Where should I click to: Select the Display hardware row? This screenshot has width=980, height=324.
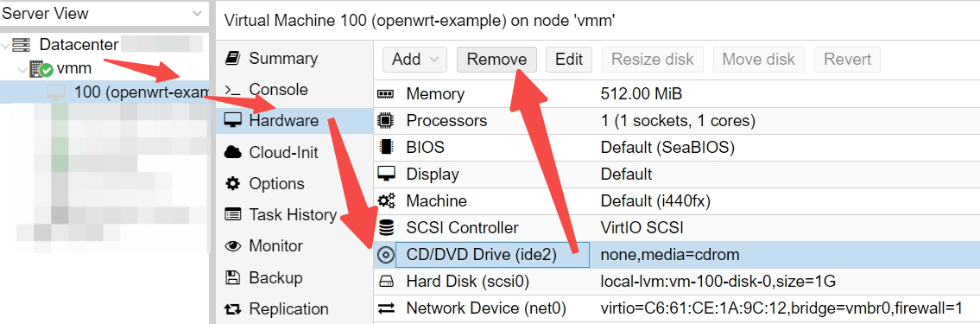677,174
